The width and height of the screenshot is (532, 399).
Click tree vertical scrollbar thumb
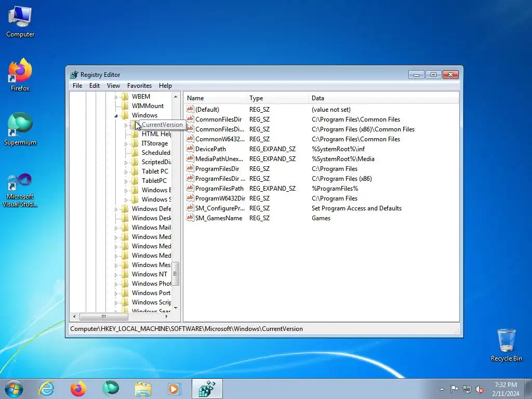176,274
